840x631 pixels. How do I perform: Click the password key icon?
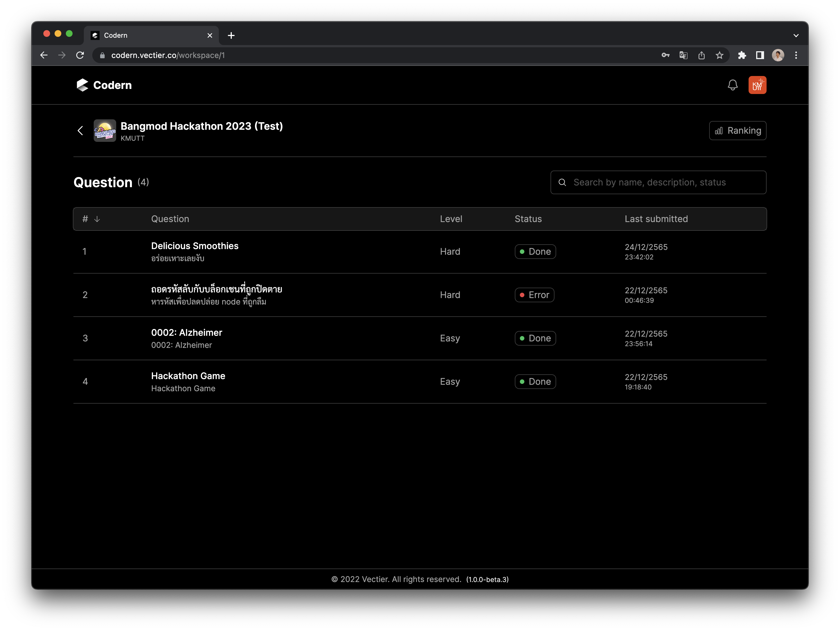click(x=665, y=55)
